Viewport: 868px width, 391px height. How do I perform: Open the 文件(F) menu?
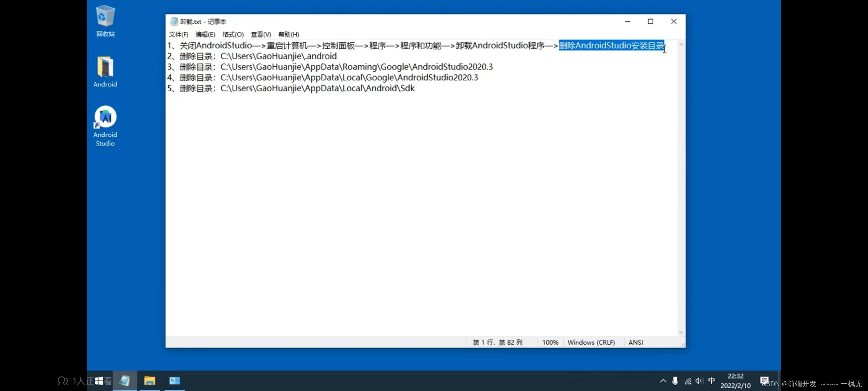[178, 34]
